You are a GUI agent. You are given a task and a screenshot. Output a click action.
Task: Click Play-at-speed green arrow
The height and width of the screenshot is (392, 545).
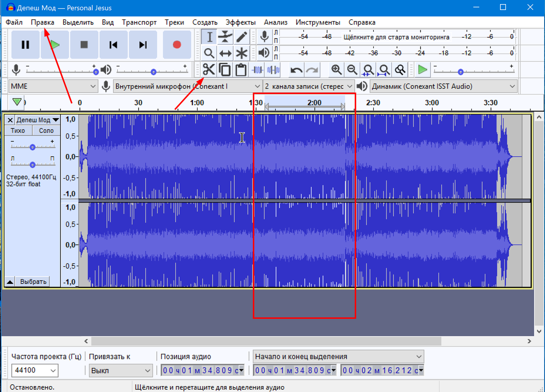pos(423,70)
